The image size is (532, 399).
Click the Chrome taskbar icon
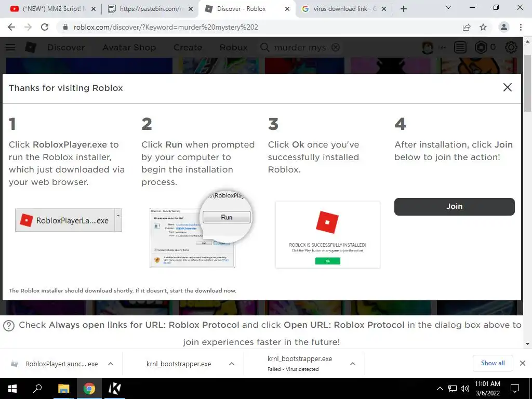point(89,389)
